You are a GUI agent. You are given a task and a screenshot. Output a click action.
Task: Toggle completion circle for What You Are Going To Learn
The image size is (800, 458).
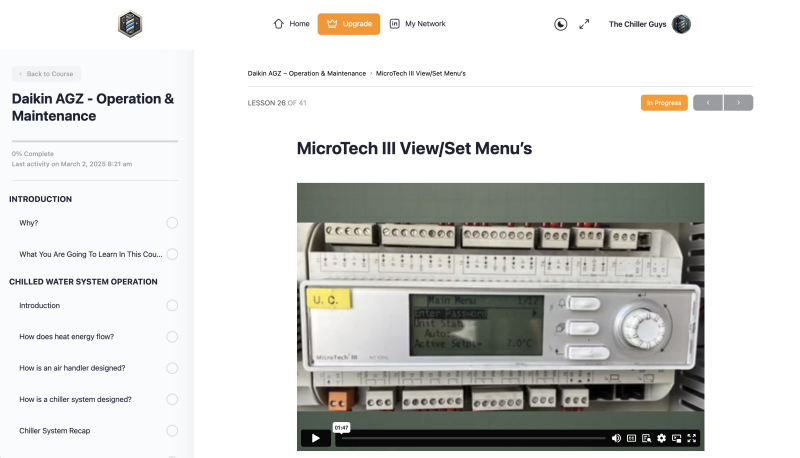tap(172, 254)
